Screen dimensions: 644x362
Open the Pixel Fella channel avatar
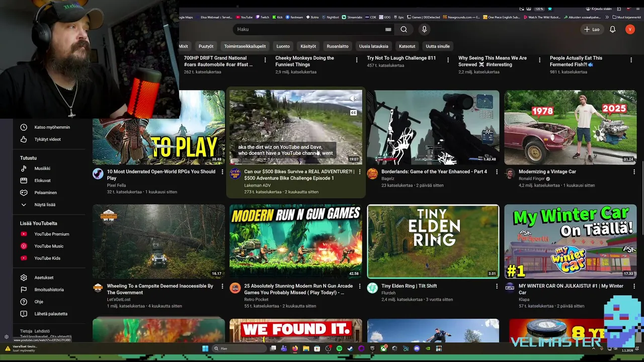(x=98, y=174)
